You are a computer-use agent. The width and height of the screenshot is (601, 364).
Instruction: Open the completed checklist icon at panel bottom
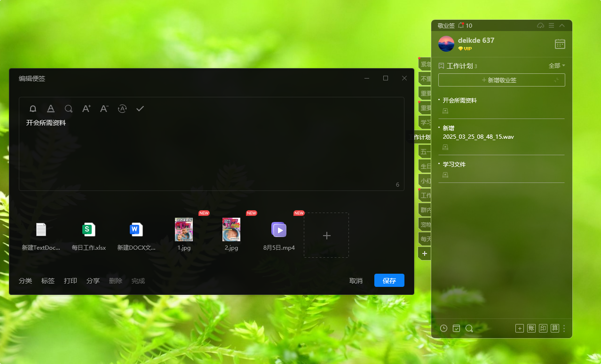click(x=456, y=328)
